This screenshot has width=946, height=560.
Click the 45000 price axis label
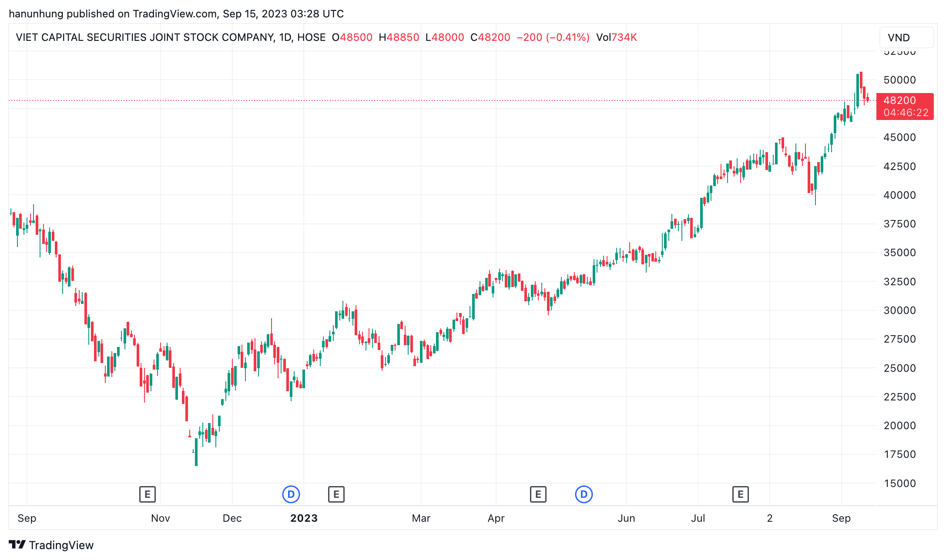[900, 137]
